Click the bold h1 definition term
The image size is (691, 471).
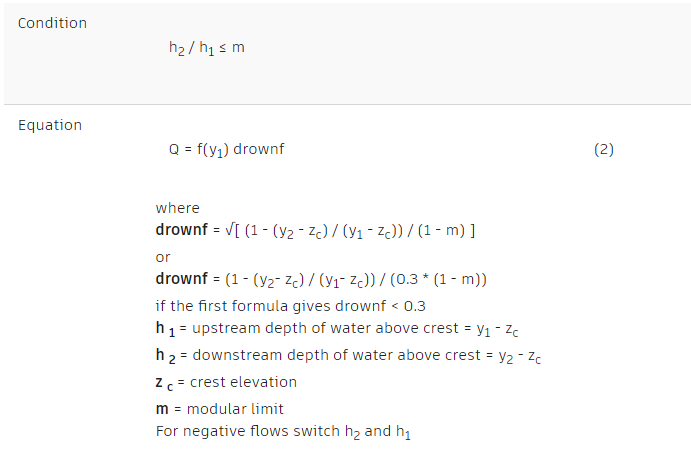[x=165, y=329]
